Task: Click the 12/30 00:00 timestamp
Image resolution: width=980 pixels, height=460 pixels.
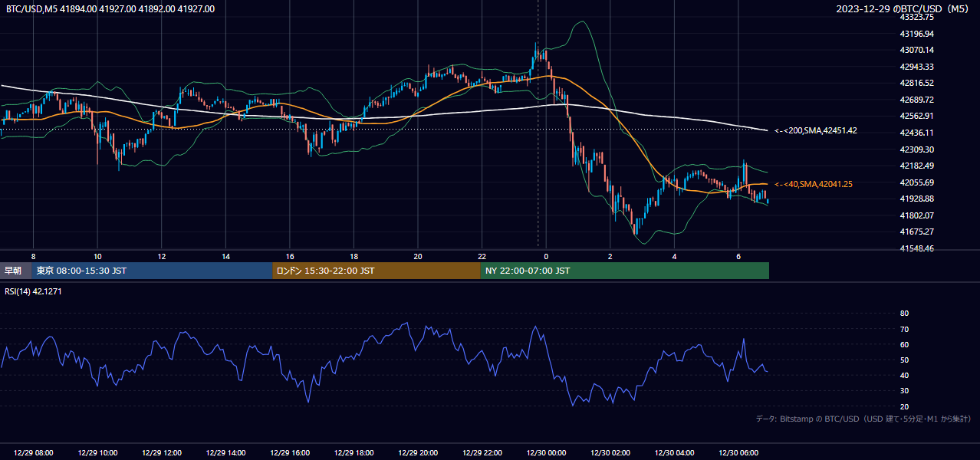Action: (546, 453)
